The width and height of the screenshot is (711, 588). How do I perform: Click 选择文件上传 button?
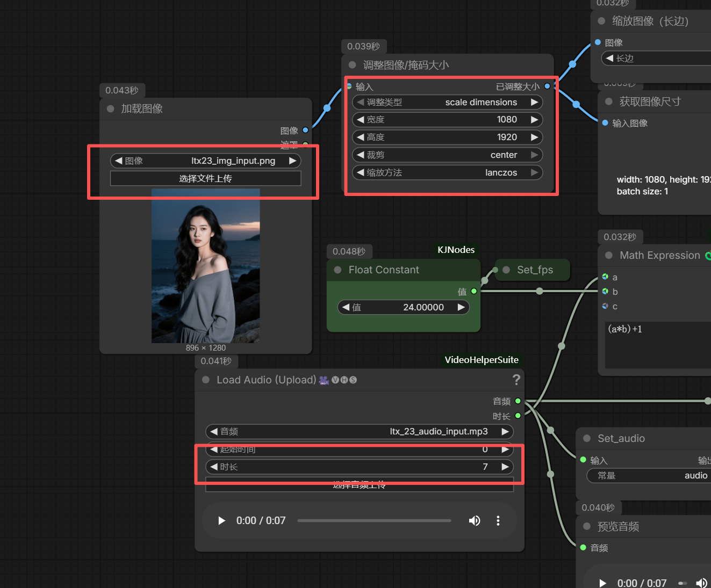[x=205, y=178]
